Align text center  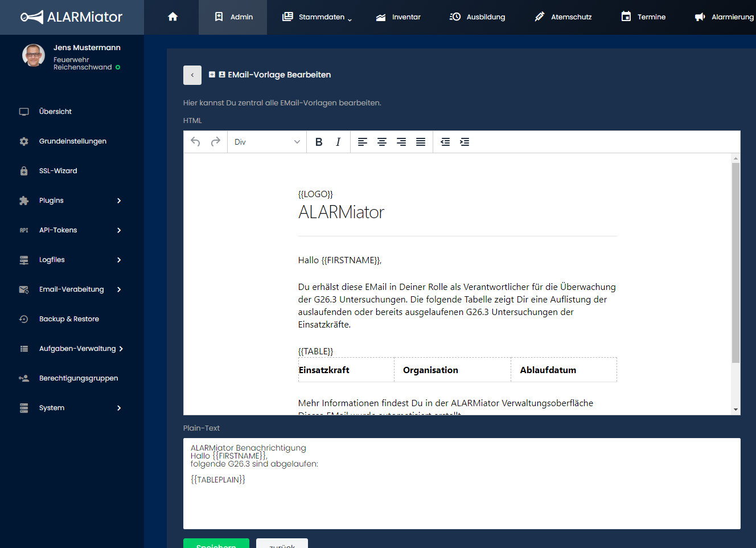click(382, 142)
